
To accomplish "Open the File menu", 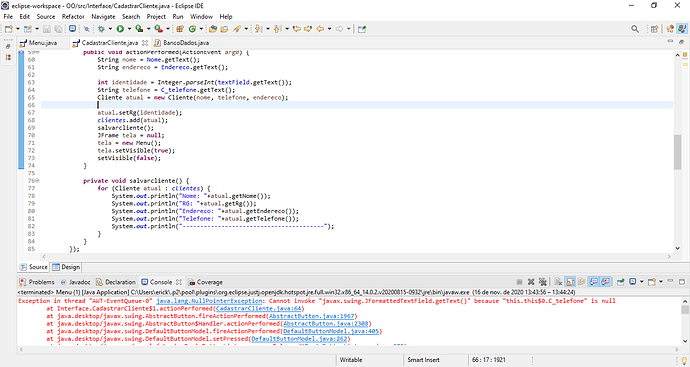I will tap(8, 16).
